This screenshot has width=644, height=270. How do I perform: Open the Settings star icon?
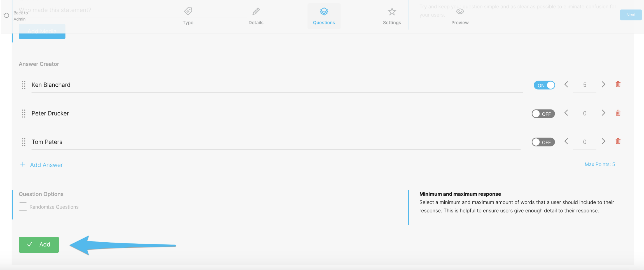tap(392, 11)
